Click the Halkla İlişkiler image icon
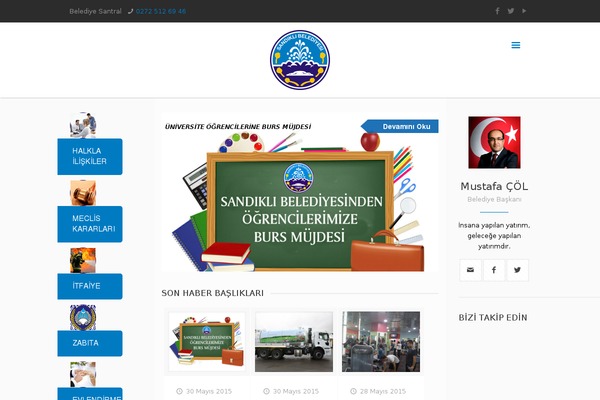Viewport: 600px width, 400px height. (x=83, y=125)
